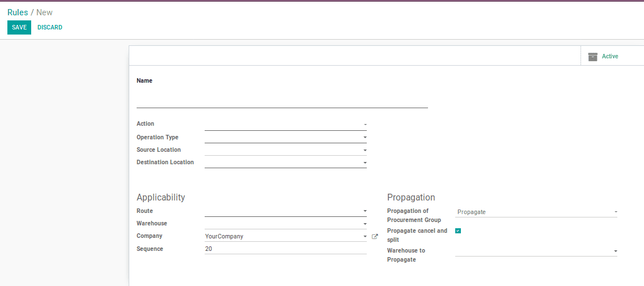Expand the Destination Location dropdown
Image resolution: width=644 pixels, height=286 pixels.
tap(286, 163)
